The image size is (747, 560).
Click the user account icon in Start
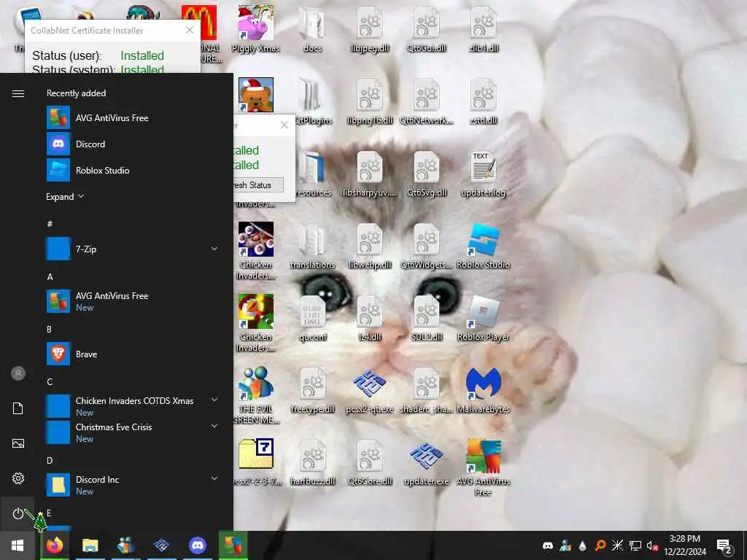click(x=18, y=373)
